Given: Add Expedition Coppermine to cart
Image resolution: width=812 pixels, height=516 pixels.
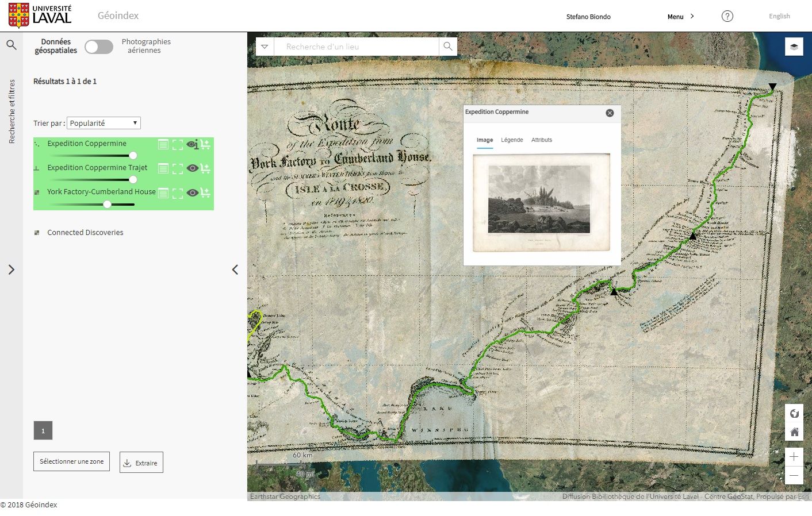Looking at the screenshot, I should [x=205, y=144].
